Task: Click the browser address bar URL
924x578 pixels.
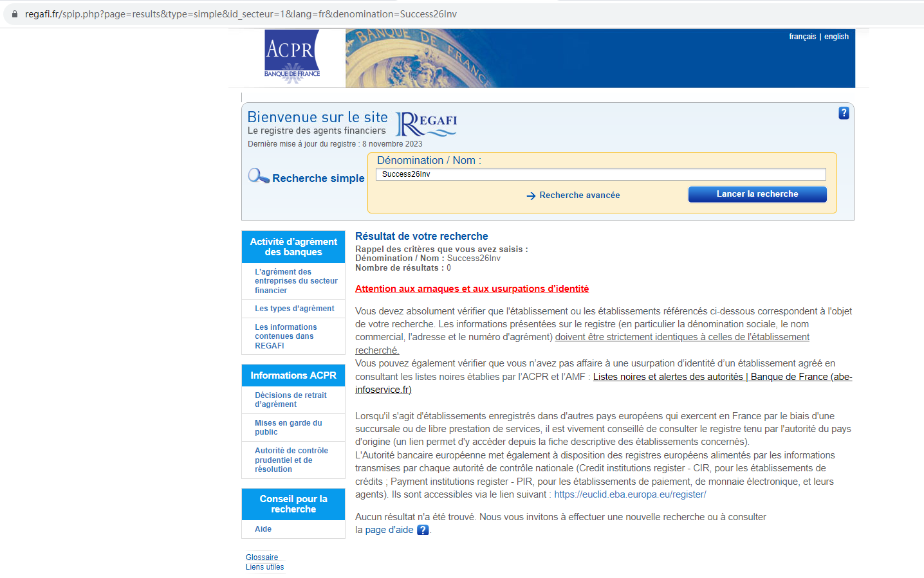Action: pos(241,14)
